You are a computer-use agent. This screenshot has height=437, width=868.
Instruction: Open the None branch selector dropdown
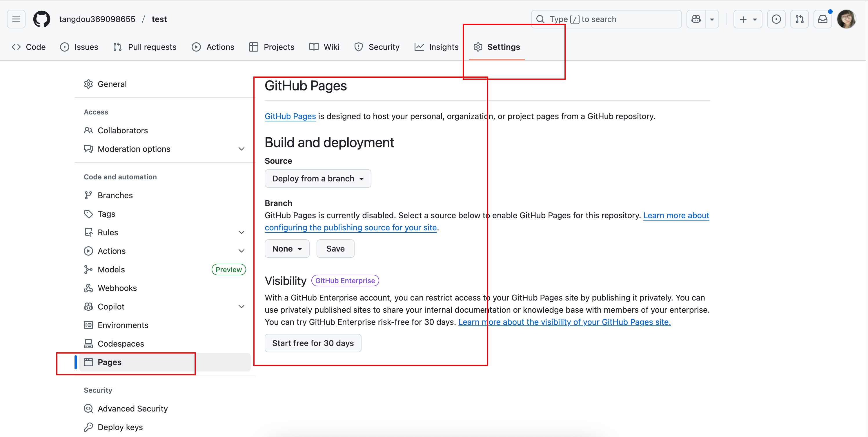click(287, 249)
